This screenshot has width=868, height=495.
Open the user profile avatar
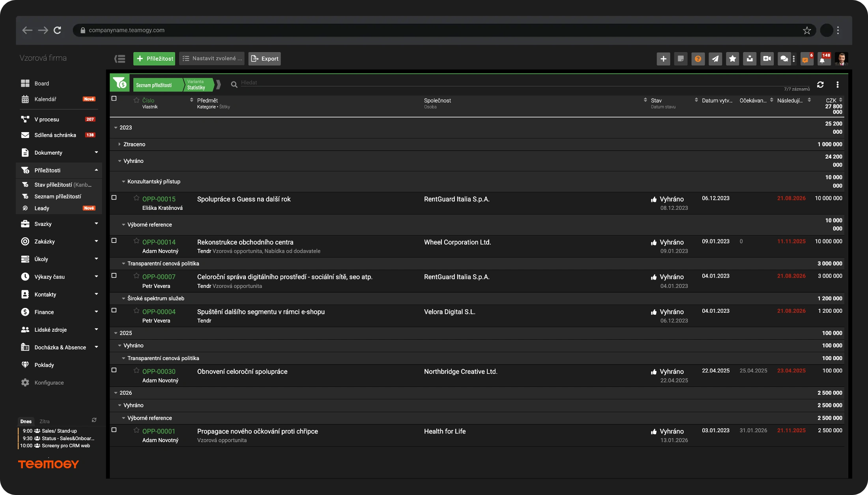(x=841, y=59)
